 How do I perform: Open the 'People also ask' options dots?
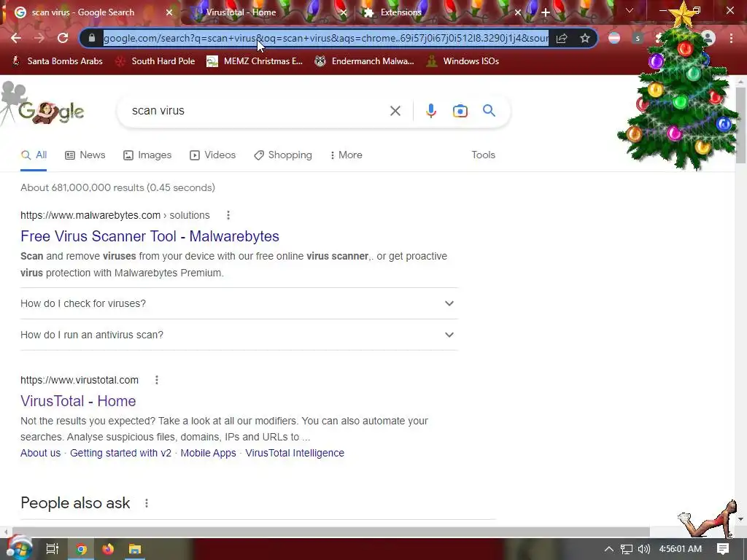click(x=147, y=503)
